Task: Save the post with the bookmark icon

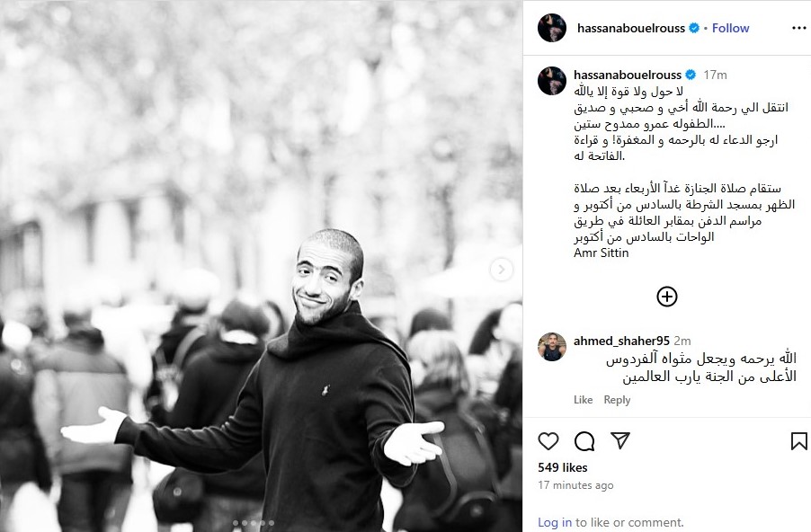Action: pos(798,441)
